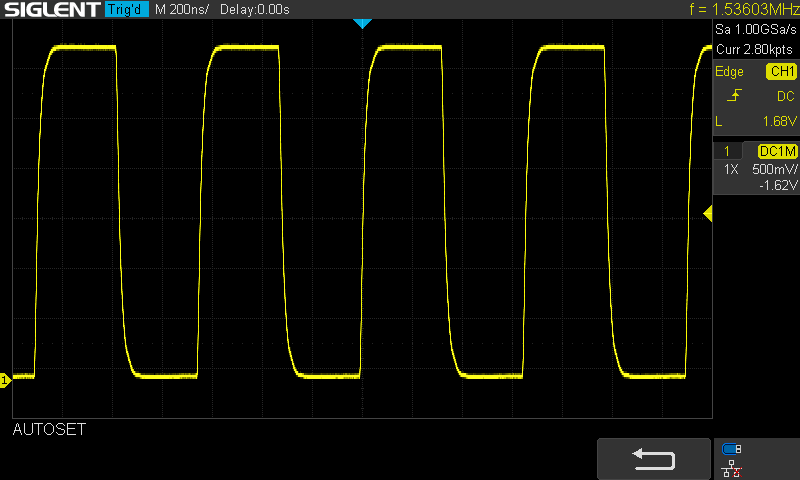Click the f = 1.53603MHz frequency readout
Image resolution: width=800 pixels, height=480 pixels.
[744, 9]
